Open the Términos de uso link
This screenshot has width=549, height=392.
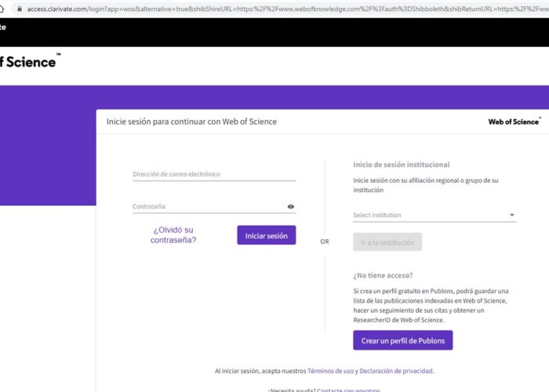coord(330,371)
